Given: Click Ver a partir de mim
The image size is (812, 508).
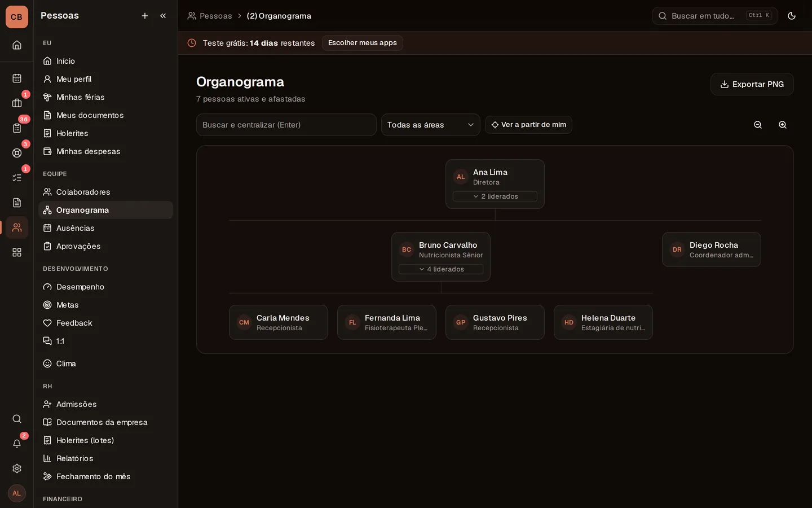Looking at the screenshot, I should click(x=528, y=125).
